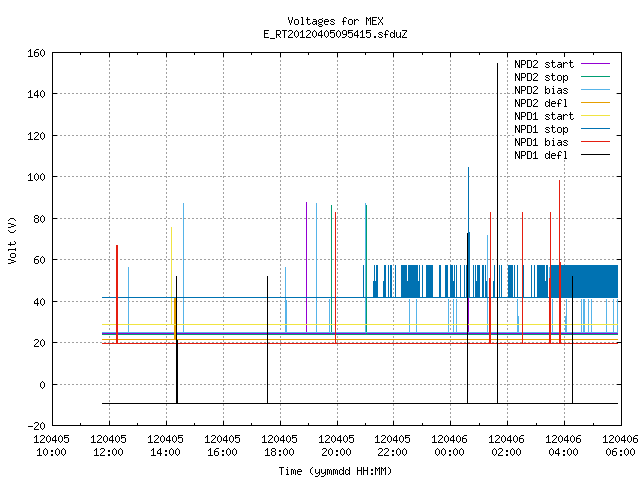This screenshot has width=640, height=480.
Task: Click the purple NPD2 start spike near 19:00
Action: pyautogui.click(x=307, y=267)
